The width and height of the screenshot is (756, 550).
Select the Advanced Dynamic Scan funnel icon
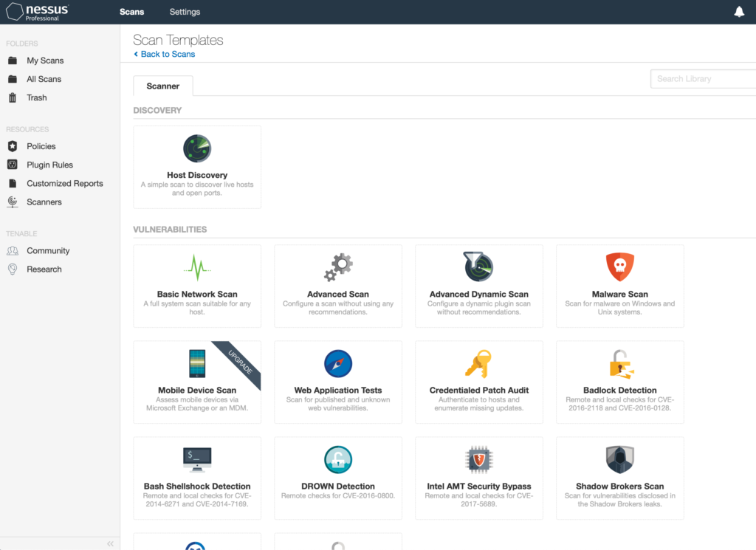478,267
